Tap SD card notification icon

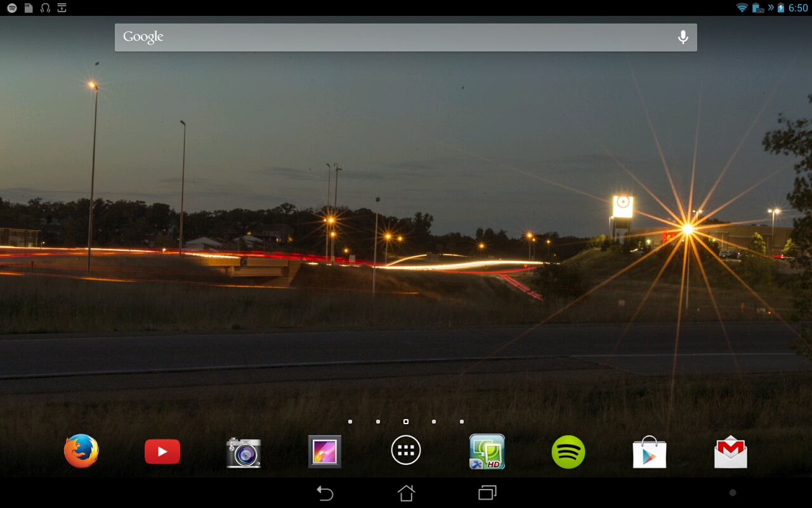point(29,8)
